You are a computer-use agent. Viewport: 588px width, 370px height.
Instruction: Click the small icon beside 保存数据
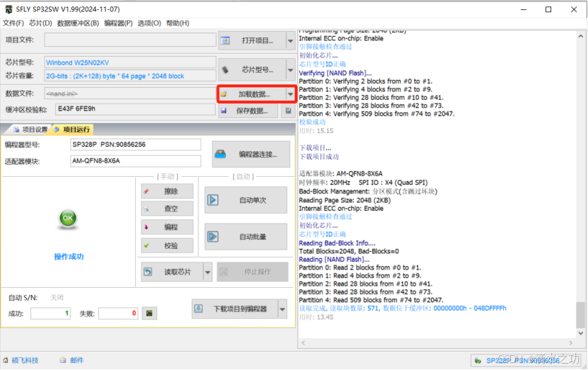(288, 111)
